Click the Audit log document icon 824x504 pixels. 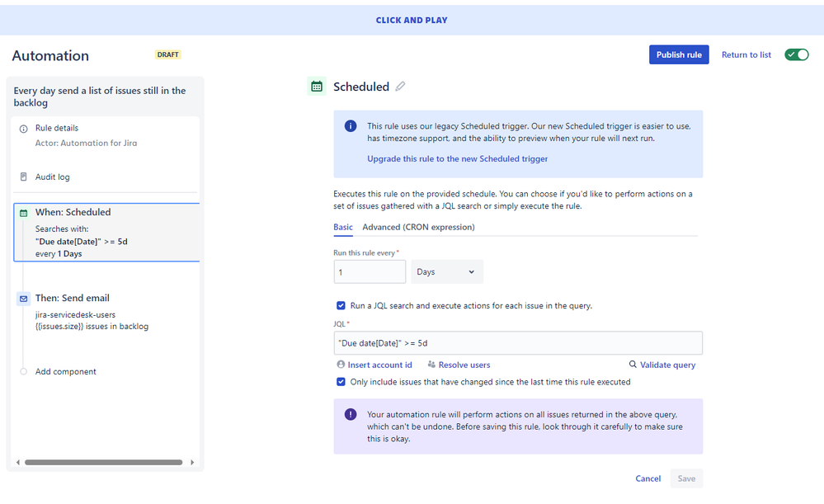click(24, 177)
